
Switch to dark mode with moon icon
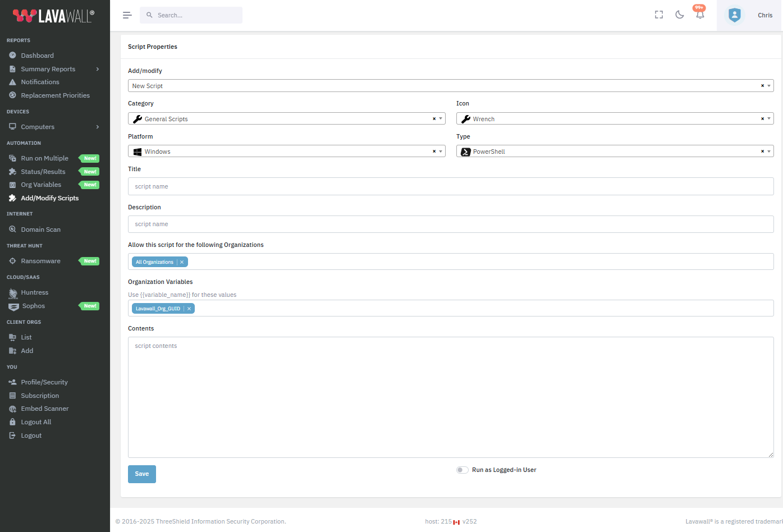(x=680, y=15)
